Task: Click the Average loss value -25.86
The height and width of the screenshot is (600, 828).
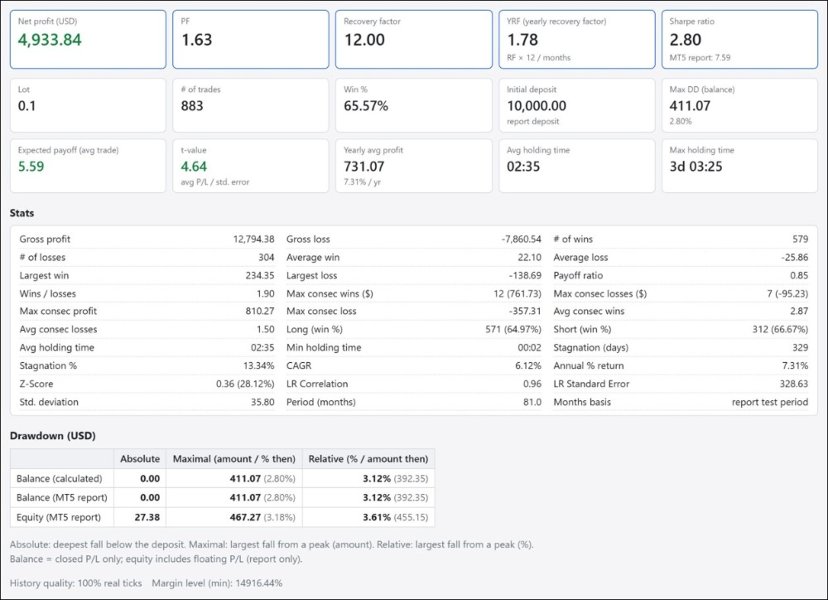Action: point(795,258)
